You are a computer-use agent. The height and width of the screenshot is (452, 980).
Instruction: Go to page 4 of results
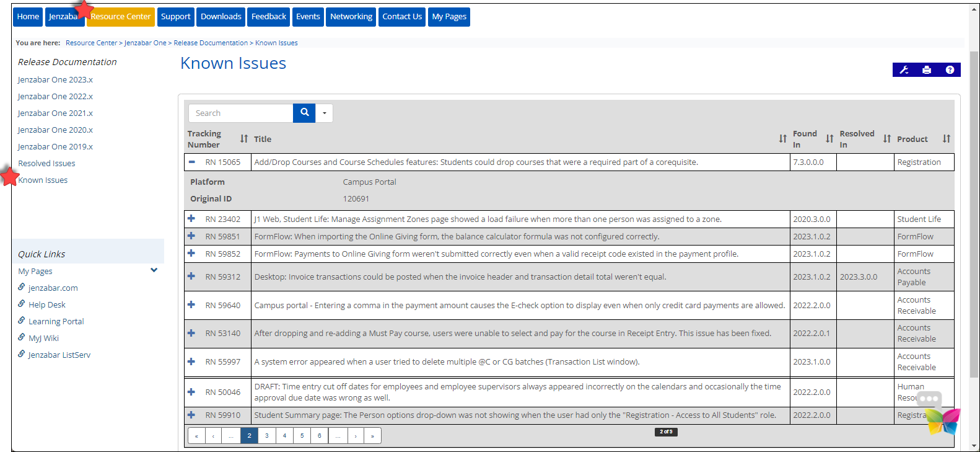point(284,436)
